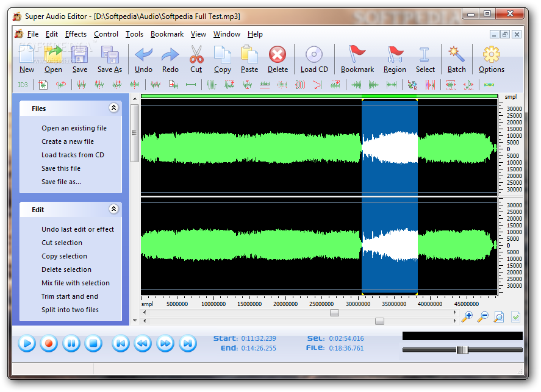Viewport: 541px width, 392px height.
Task: Zoom in with the magnifier plus icon
Action: (467, 316)
